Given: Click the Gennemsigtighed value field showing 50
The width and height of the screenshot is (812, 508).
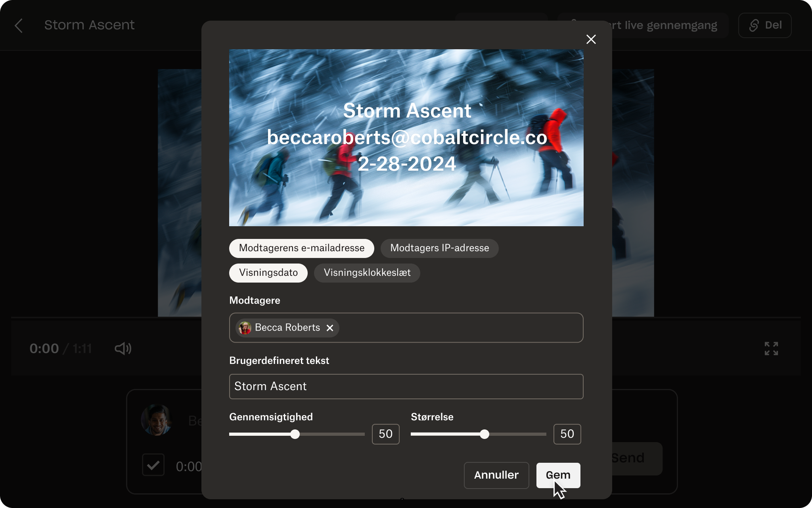Looking at the screenshot, I should (x=386, y=434).
